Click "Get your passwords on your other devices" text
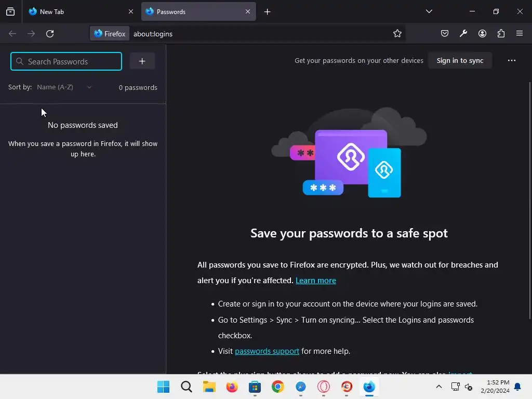Viewport: 532px width, 399px height. click(x=359, y=60)
